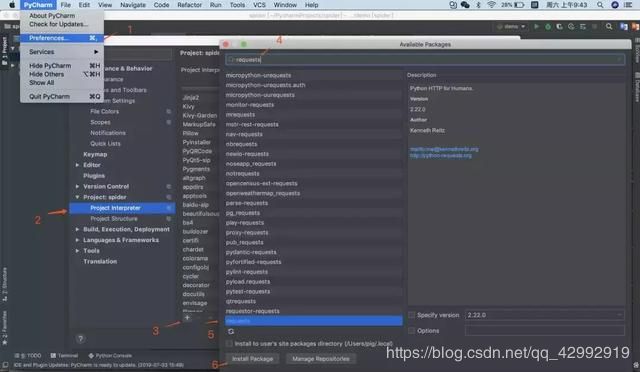Viewport: 640px width, 372px height.
Task: Expand the Version Control settings node
Action: (77, 186)
